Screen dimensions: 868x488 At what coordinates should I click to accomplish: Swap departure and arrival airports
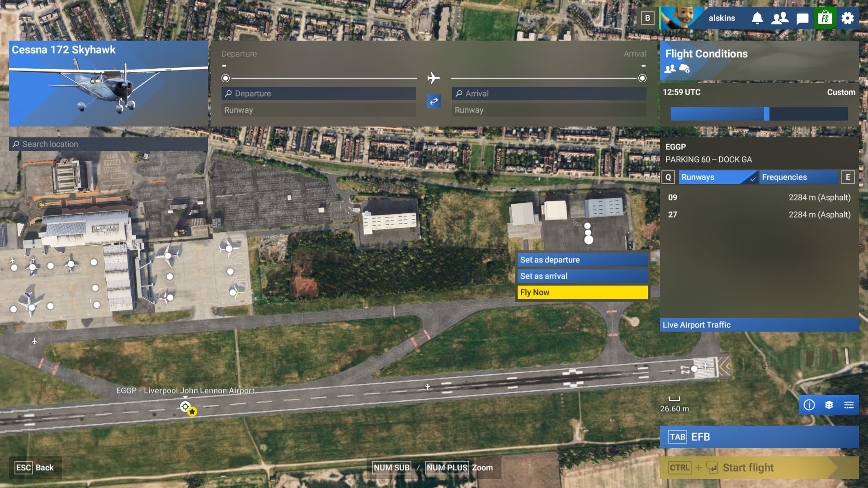434,101
